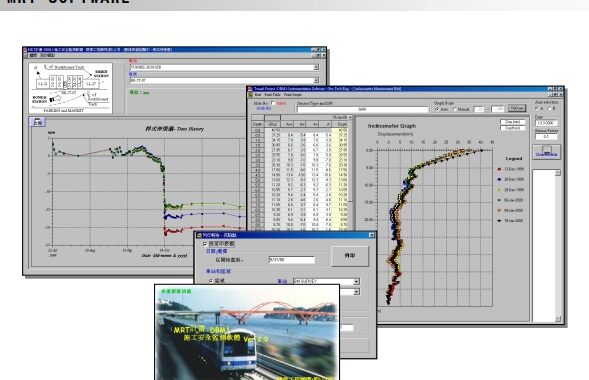This screenshot has width=589, height=380.
Task: Click the small icon left of the Run menu
Action: click(250, 95)
